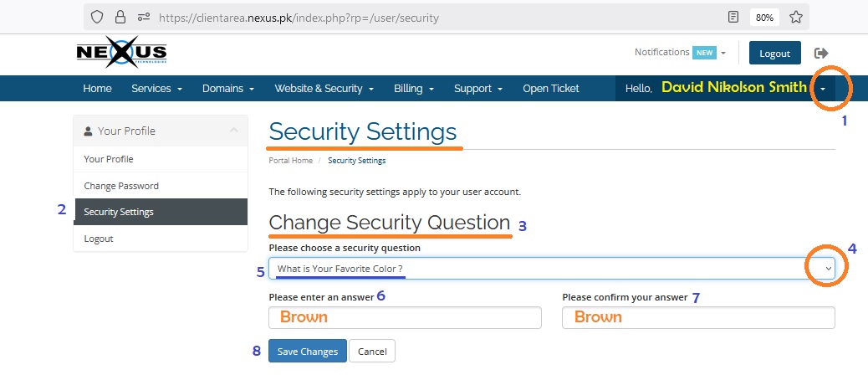Expand the Services menu
This screenshot has width=868, height=375.
(156, 89)
